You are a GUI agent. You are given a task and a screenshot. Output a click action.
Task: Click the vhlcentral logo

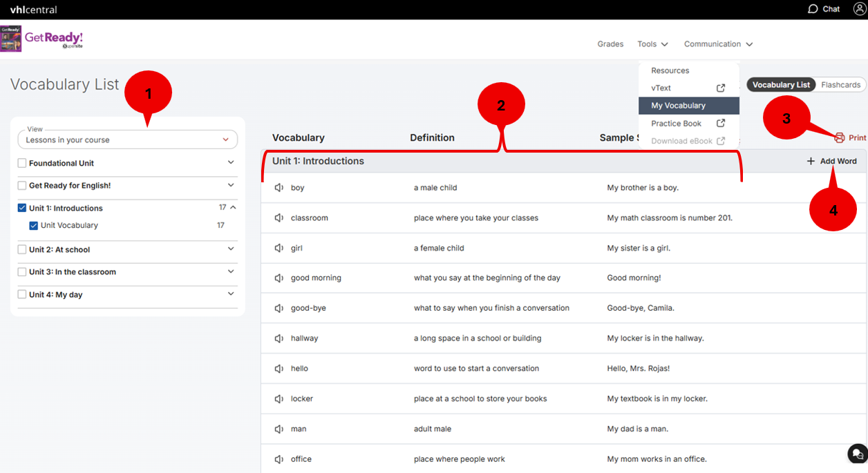[34, 10]
